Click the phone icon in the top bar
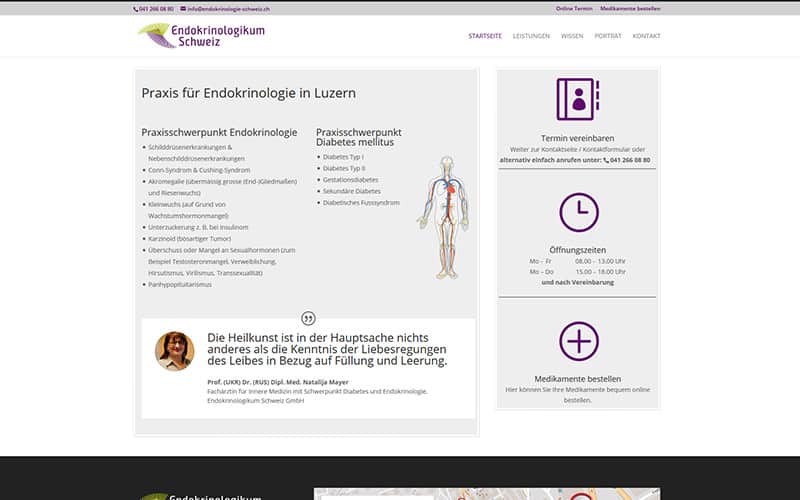 click(136, 9)
